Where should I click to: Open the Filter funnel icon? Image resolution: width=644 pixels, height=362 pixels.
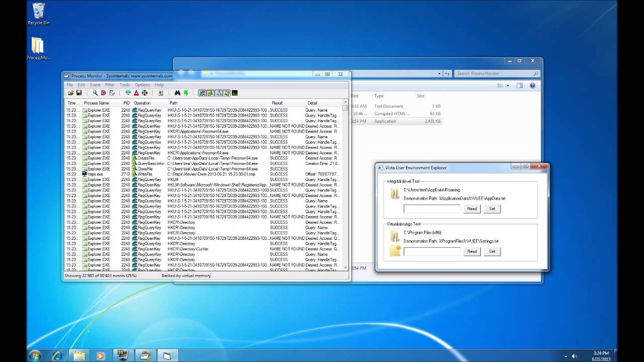pyautogui.click(x=128, y=93)
